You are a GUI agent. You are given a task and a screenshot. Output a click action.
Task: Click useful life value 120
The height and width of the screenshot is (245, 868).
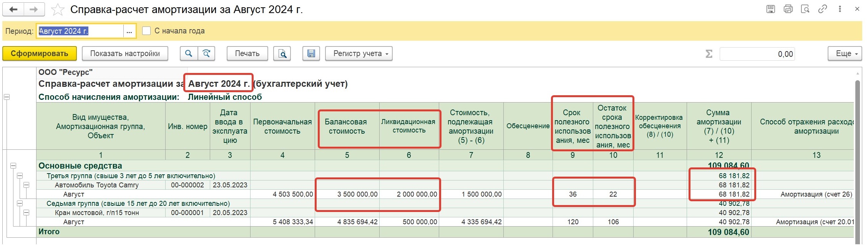(573, 222)
